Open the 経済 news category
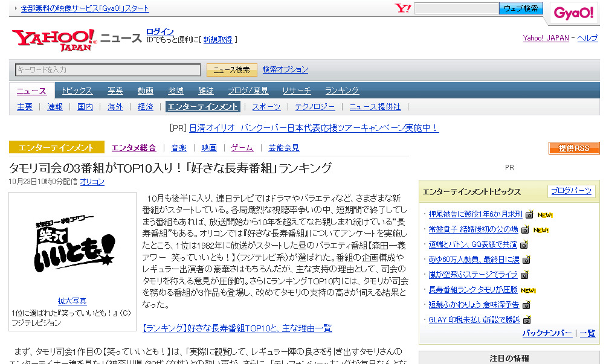The height and width of the screenshot is (364, 609). pos(145,107)
